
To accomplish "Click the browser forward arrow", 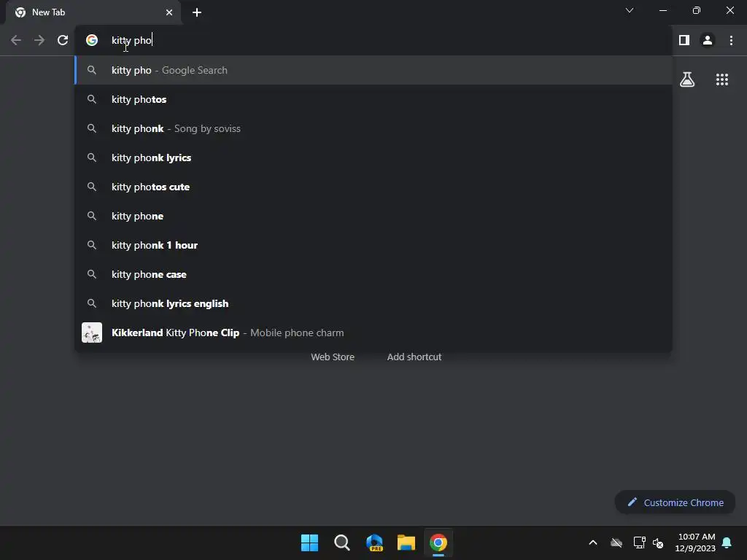I will pos(39,41).
